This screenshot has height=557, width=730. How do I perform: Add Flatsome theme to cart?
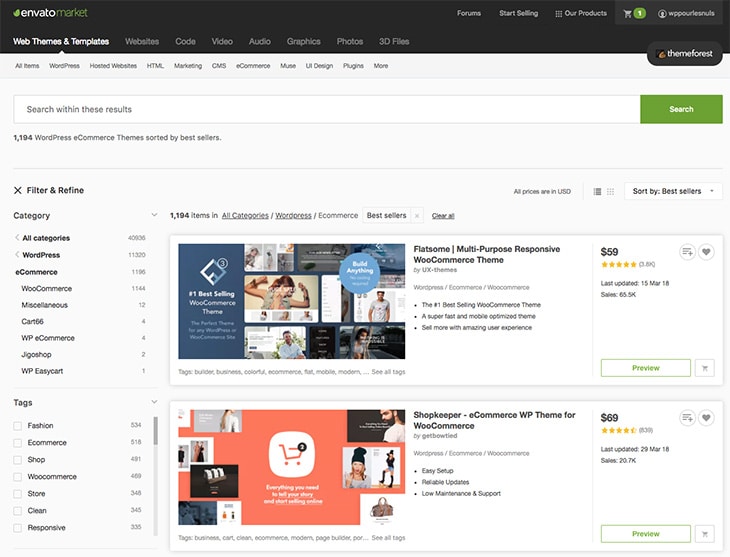(x=705, y=368)
